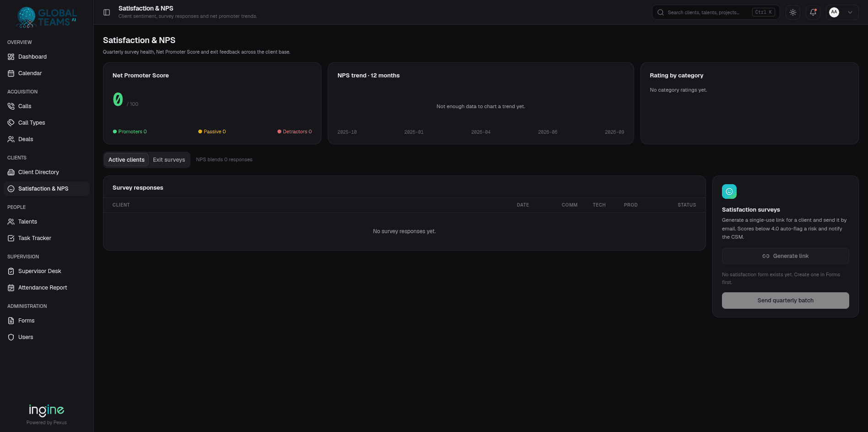Focus the search clients, talents, projects field

[x=716, y=12]
